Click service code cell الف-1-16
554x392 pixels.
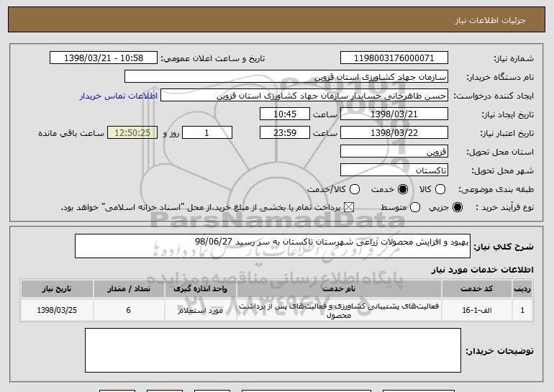(x=476, y=310)
